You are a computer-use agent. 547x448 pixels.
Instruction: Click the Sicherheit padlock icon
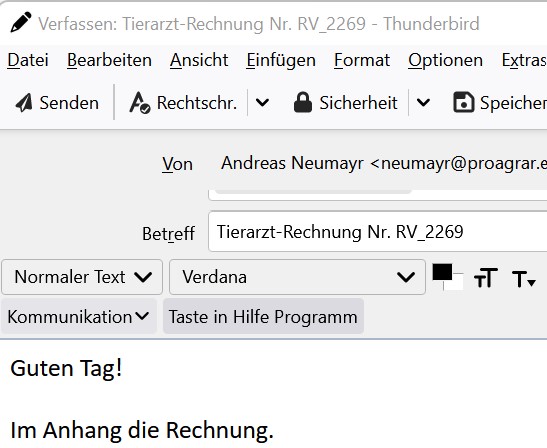tap(302, 103)
